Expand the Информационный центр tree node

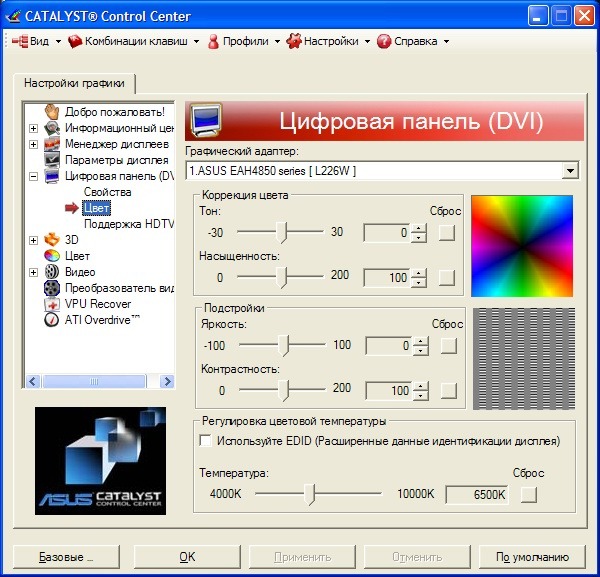[34, 128]
